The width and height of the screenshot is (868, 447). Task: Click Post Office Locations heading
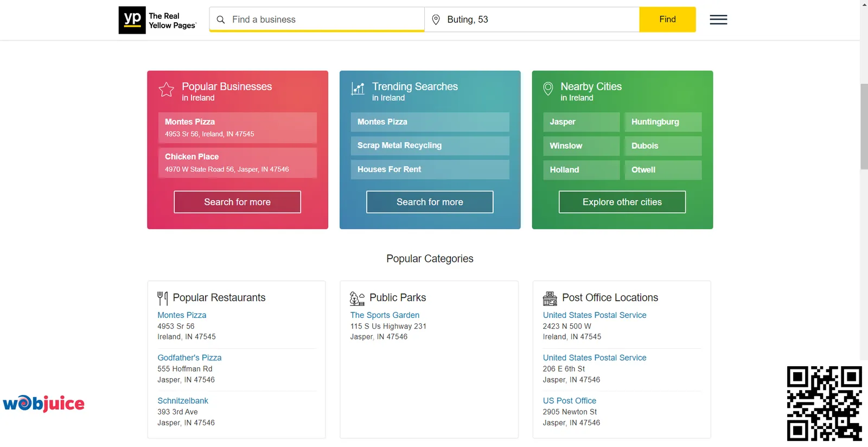610,298
